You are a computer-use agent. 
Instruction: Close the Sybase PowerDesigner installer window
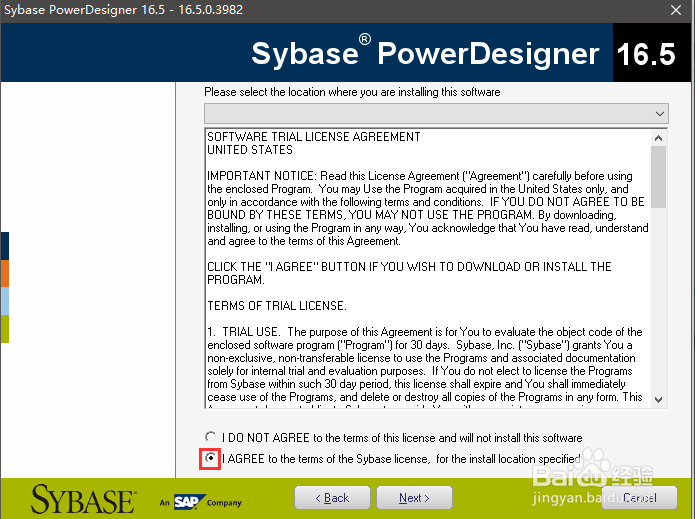tap(676, 10)
